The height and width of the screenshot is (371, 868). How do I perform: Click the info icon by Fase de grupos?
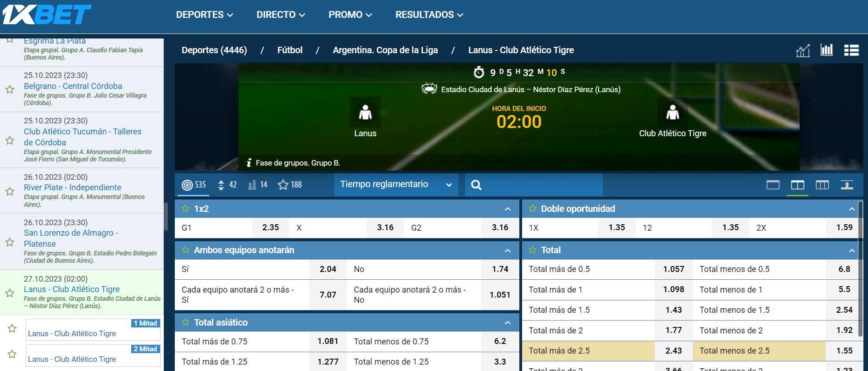point(249,163)
